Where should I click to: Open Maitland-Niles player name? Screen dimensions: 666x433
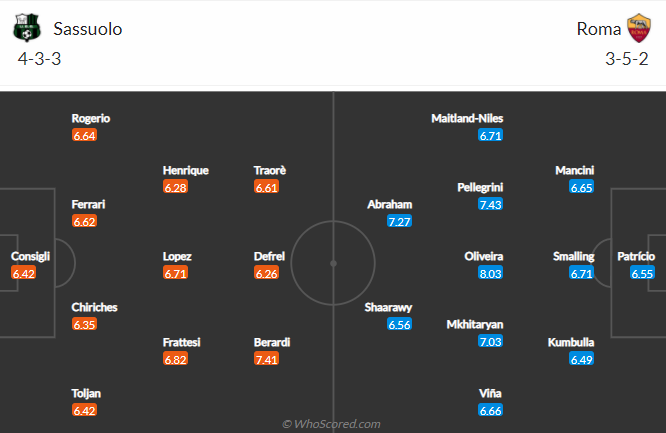coord(467,118)
